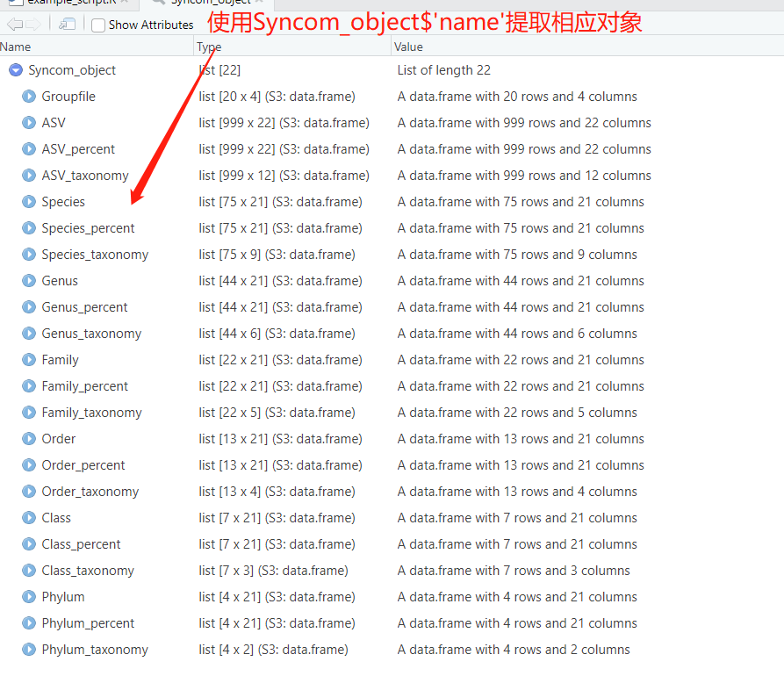Click the forward navigation arrow

(x=32, y=25)
